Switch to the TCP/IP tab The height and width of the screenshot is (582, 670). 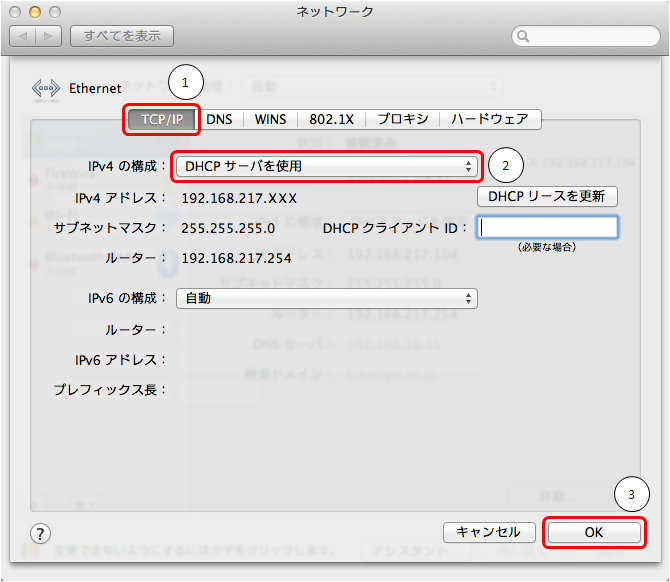click(162, 119)
